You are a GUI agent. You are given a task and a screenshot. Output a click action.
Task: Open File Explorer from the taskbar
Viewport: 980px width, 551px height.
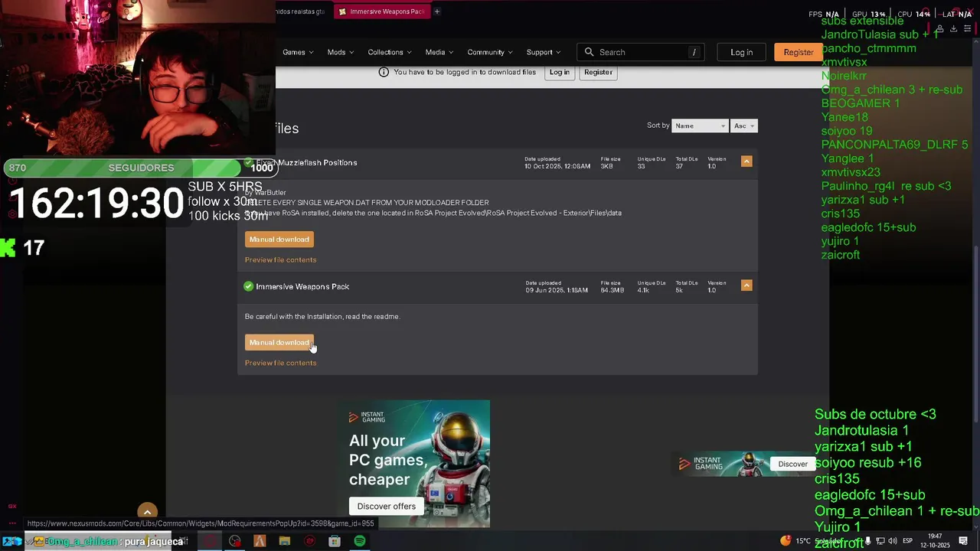[x=285, y=541]
